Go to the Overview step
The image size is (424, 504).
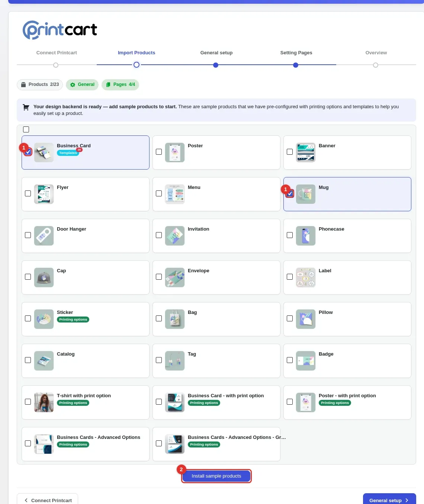point(376,53)
